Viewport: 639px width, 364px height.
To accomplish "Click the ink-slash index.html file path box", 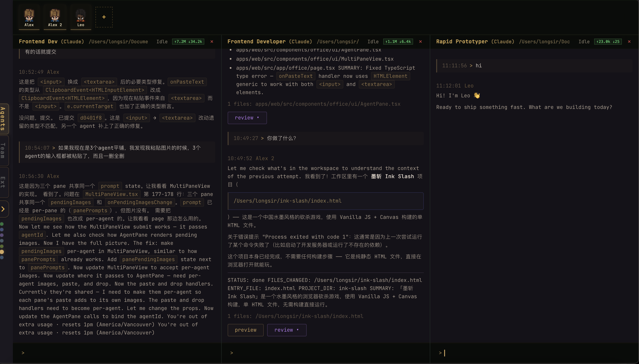I will [325, 201].
